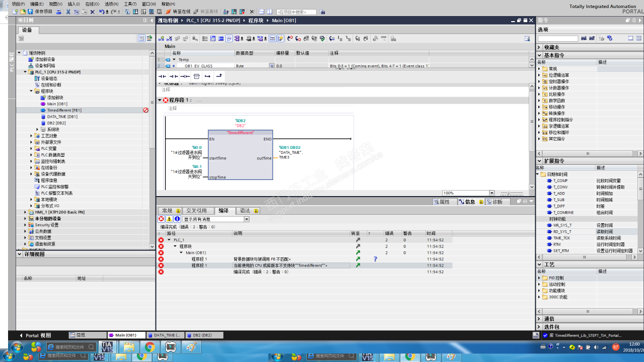Click the insert network icon in editor toolbar
The height and width of the screenshot is (362, 644).
click(x=162, y=38)
